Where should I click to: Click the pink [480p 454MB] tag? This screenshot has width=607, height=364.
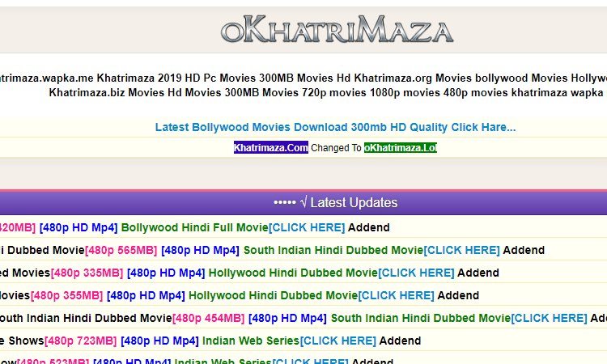(x=208, y=319)
